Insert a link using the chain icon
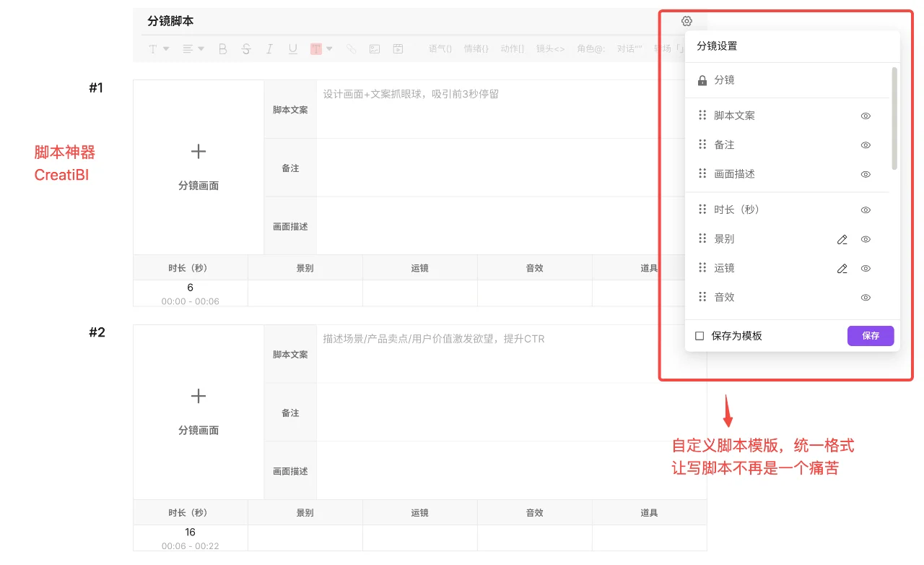 (352, 48)
